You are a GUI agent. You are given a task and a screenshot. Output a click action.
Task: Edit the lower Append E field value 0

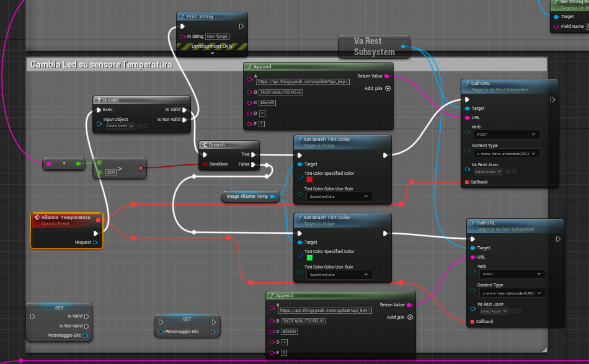click(x=283, y=352)
